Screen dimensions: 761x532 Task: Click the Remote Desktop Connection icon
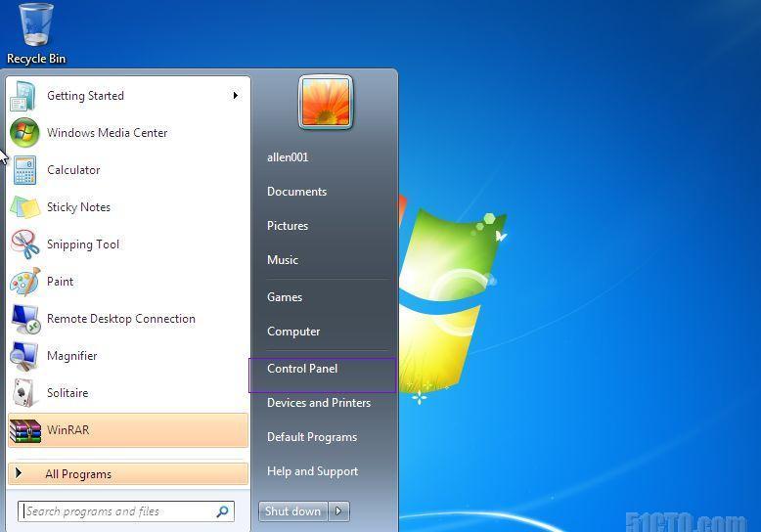[25, 319]
